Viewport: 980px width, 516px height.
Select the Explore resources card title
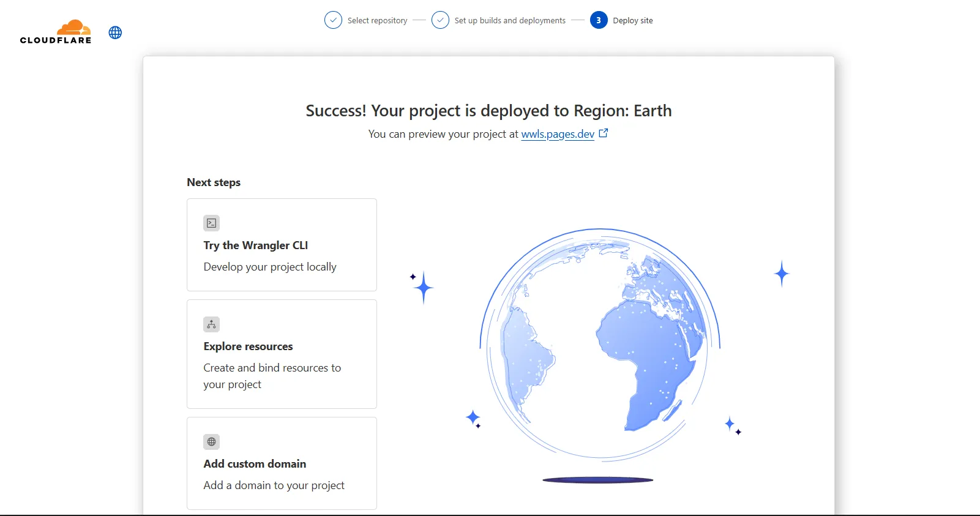point(248,346)
